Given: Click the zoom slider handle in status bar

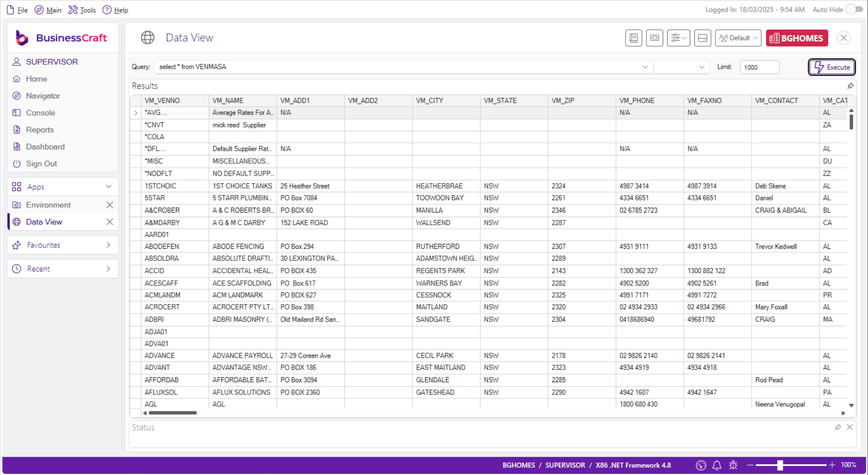Looking at the screenshot, I should pyautogui.click(x=780, y=465).
